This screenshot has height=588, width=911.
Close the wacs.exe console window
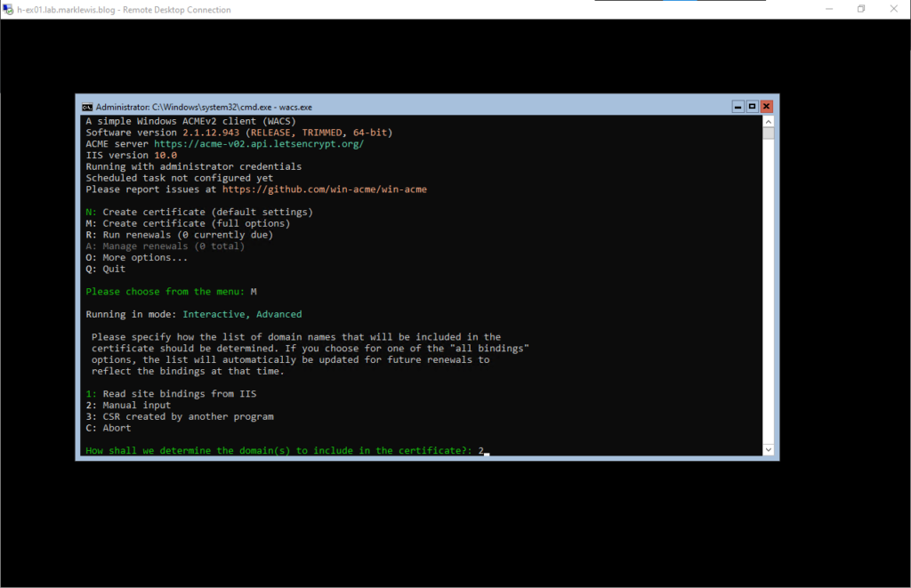(x=766, y=107)
